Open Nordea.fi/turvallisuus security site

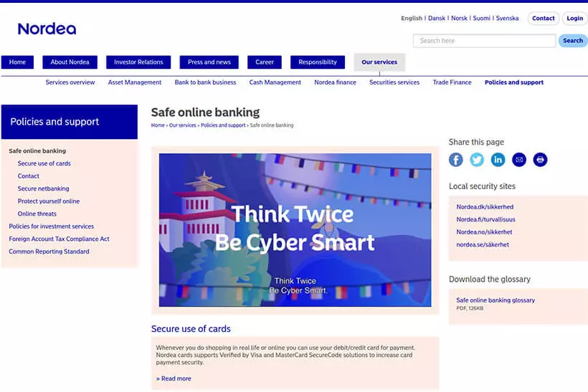(485, 219)
